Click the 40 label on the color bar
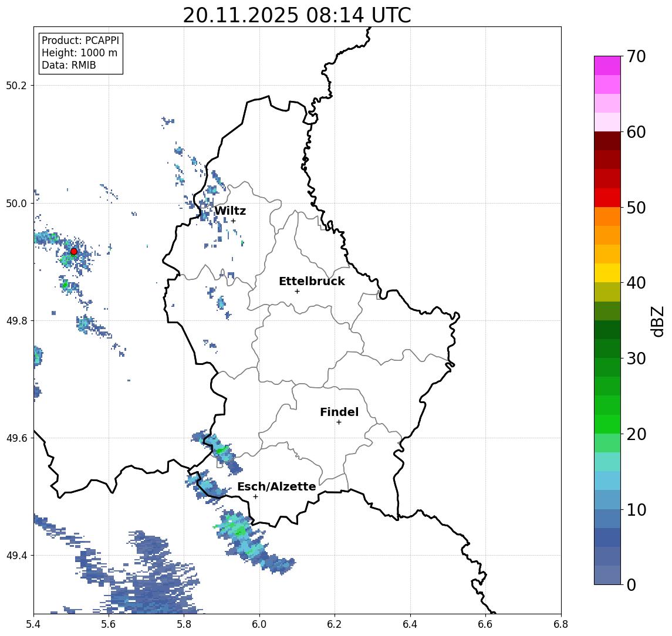This screenshot has width=672, height=636. click(x=636, y=283)
